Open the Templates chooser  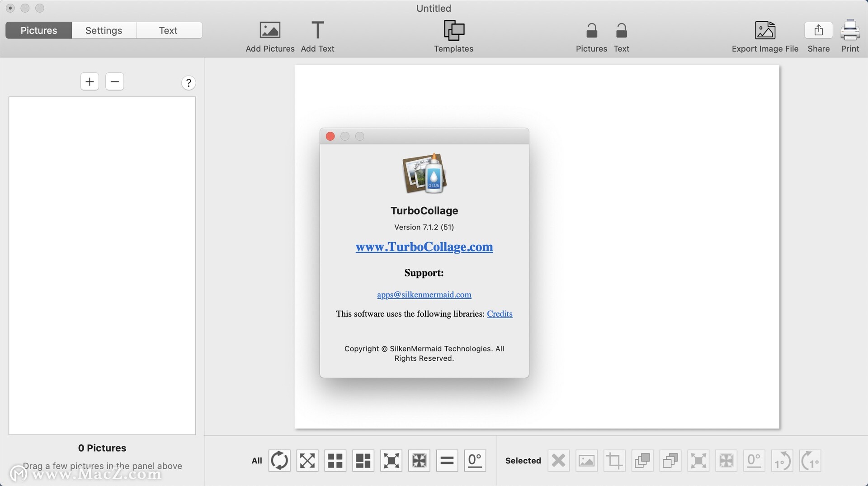(x=454, y=37)
